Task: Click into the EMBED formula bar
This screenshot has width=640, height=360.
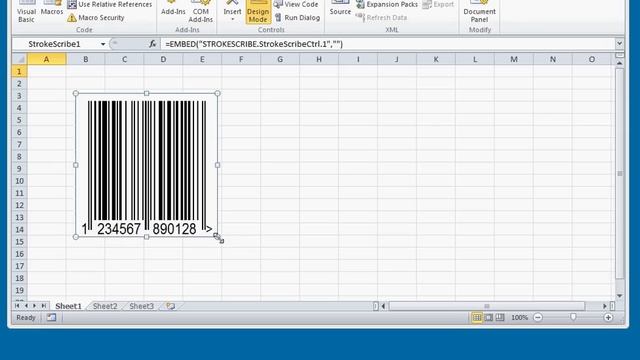Action: pos(386,44)
